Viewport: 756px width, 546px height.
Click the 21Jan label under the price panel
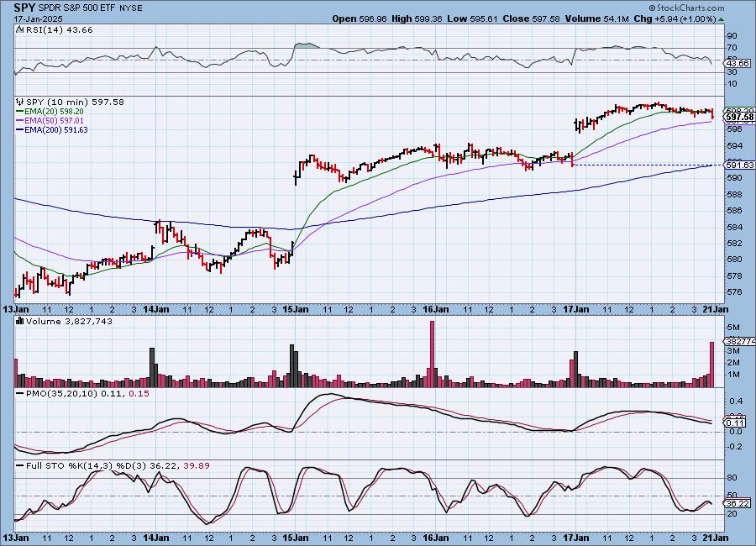click(x=716, y=310)
